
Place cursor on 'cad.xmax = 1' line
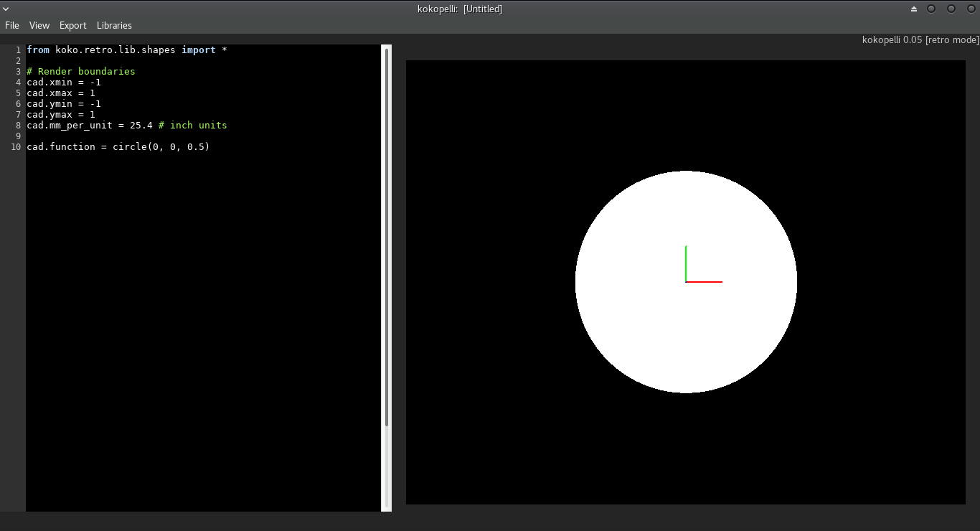61,93
